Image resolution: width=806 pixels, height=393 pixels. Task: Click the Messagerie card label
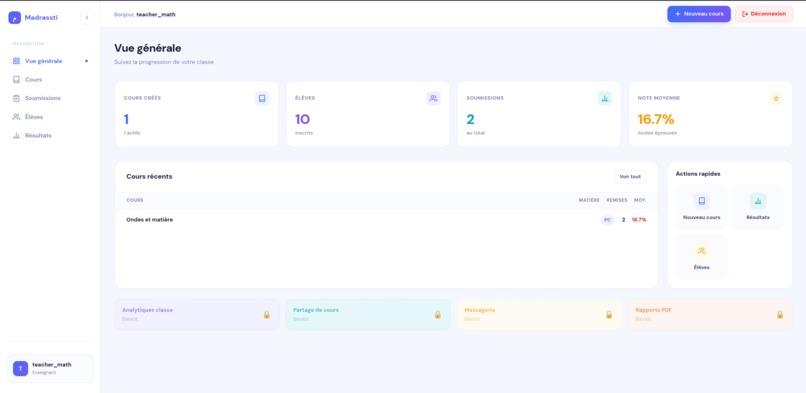tap(480, 310)
